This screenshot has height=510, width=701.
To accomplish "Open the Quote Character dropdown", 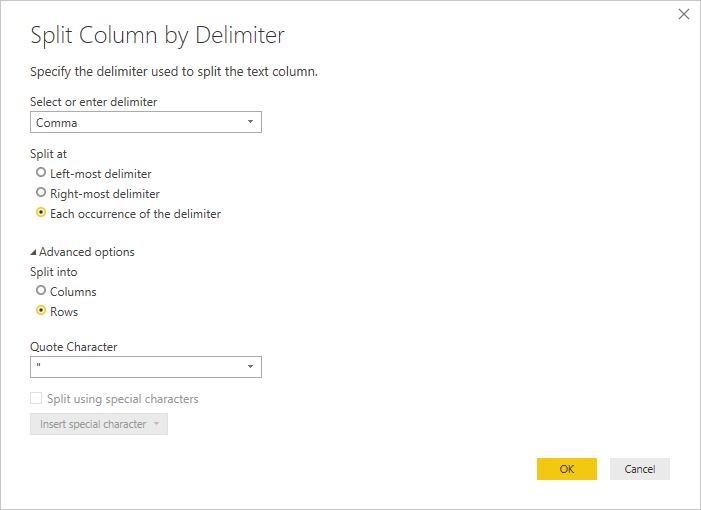I will point(146,367).
